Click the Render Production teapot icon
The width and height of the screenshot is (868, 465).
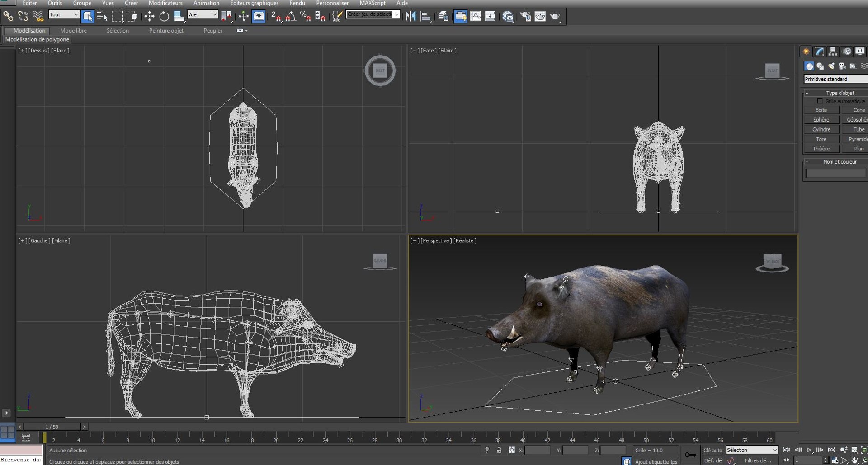pyautogui.click(x=555, y=16)
